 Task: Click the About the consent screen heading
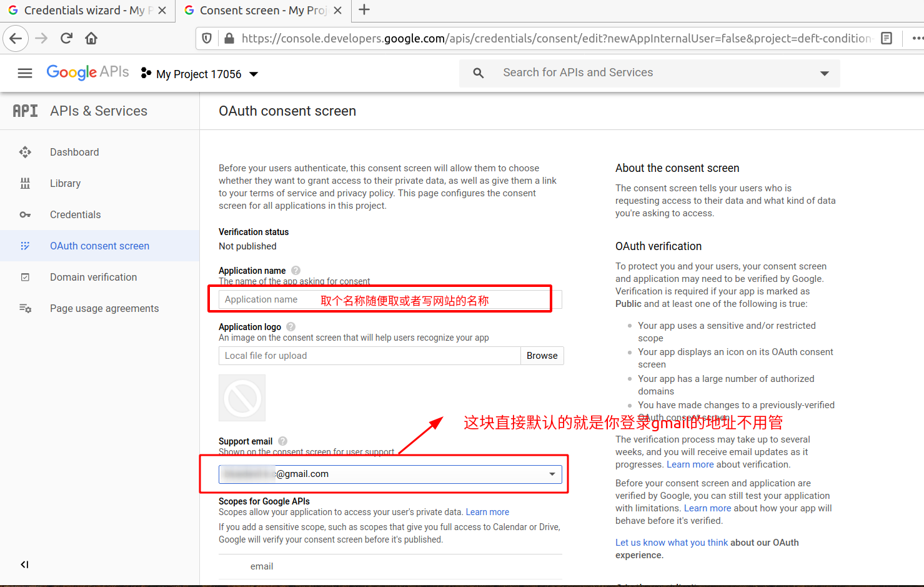pyautogui.click(x=677, y=168)
